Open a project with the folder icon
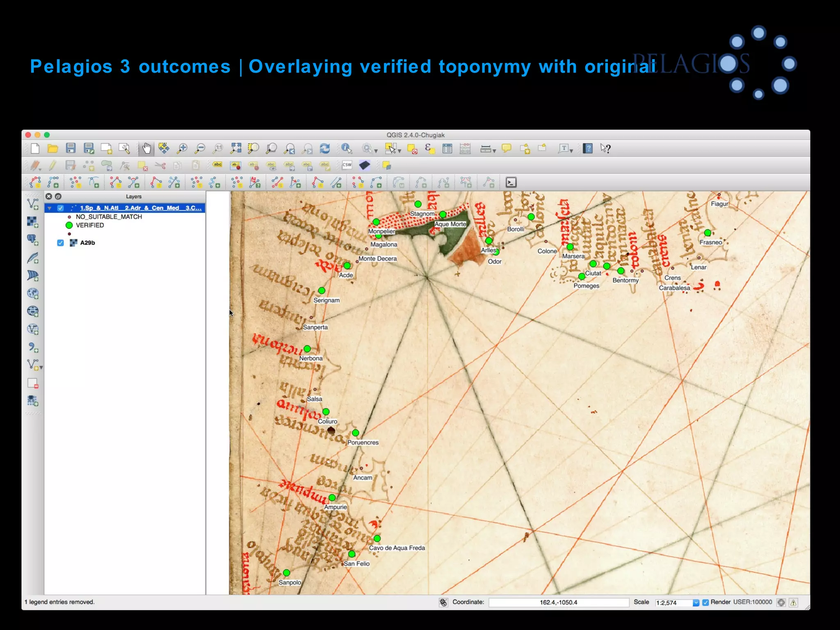Image resolution: width=840 pixels, height=630 pixels. [53, 148]
